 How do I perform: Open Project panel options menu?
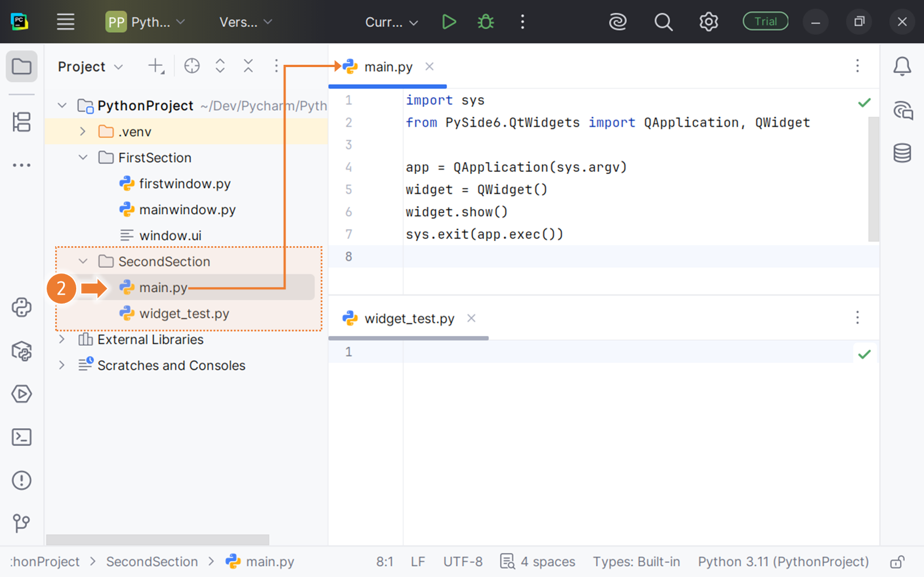pos(276,66)
